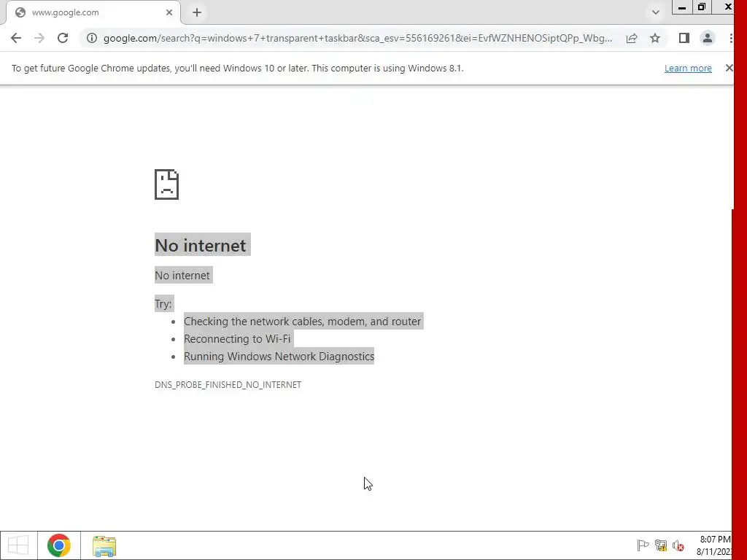The image size is (747, 560).
Task: Open a new tab
Action: (x=197, y=13)
